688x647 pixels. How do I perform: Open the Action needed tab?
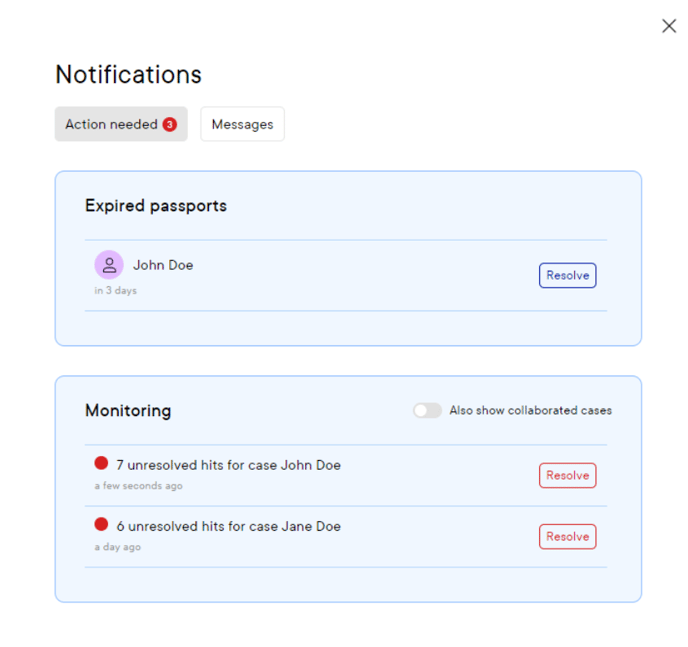[121, 124]
